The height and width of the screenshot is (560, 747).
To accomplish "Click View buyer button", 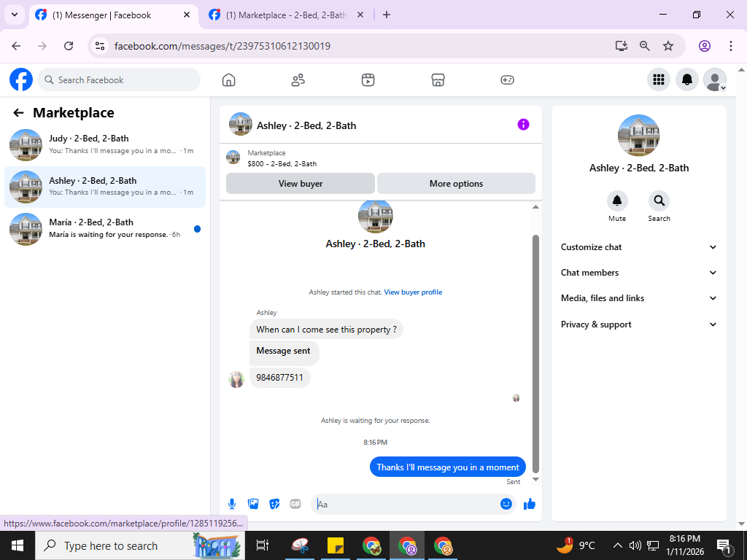I will [x=301, y=183].
